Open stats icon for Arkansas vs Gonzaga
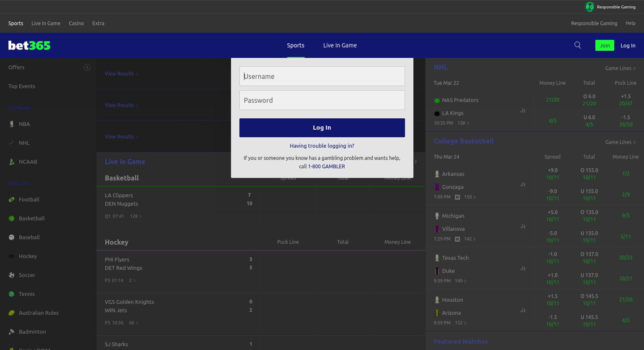Image resolution: width=644 pixels, height=350 pixels. 523,184
